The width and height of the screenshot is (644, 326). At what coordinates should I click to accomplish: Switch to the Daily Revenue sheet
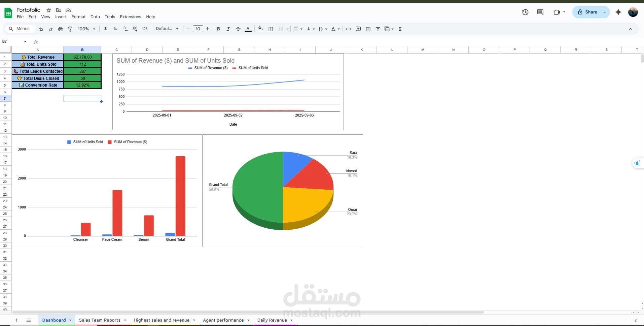click(272, 320)
